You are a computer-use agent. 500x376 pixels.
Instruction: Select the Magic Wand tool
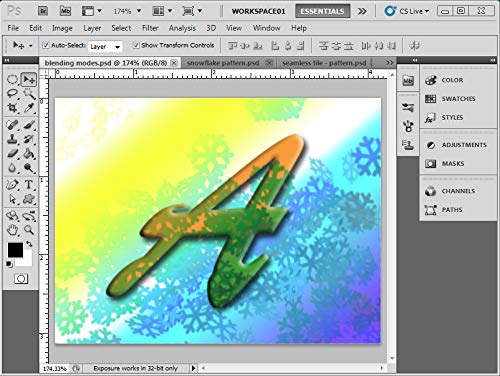[x=29, y=94]
